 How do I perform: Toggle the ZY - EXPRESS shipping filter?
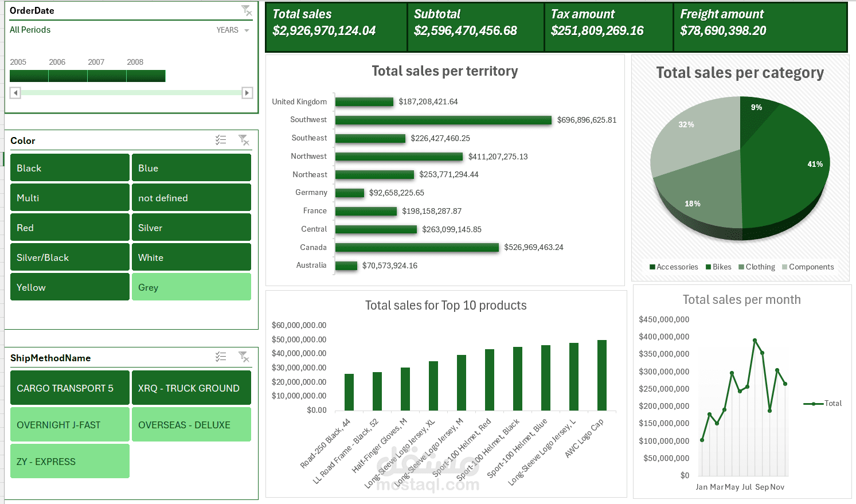(69, 461)
